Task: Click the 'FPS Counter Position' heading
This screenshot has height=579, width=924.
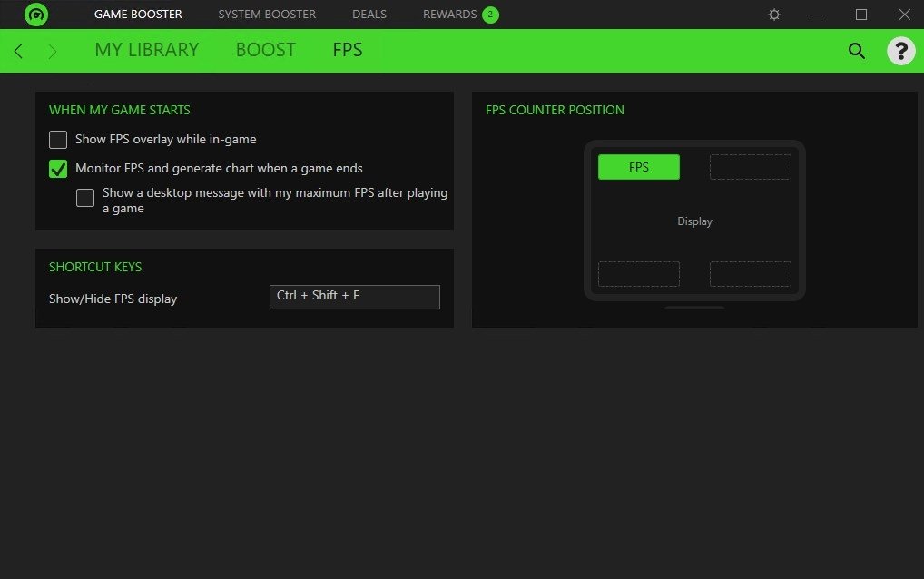Action: (555, 110)
